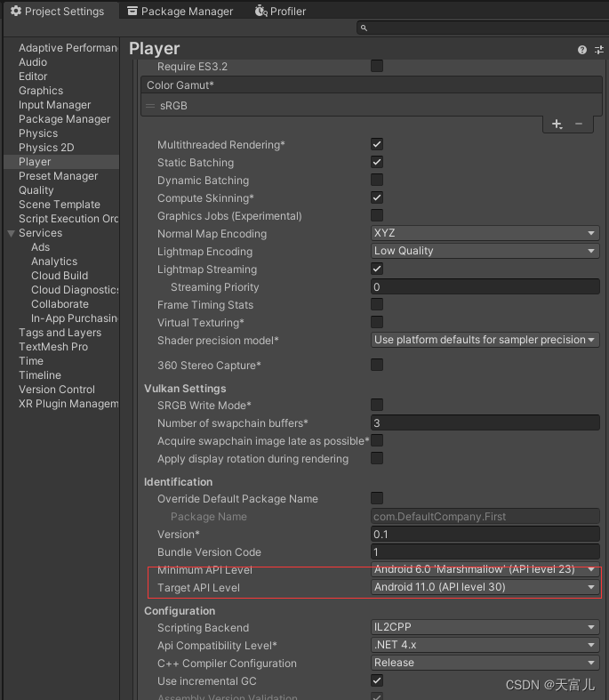Toggle Require ES3.2 checkbox
609x700 pixels.
point(377,66)
